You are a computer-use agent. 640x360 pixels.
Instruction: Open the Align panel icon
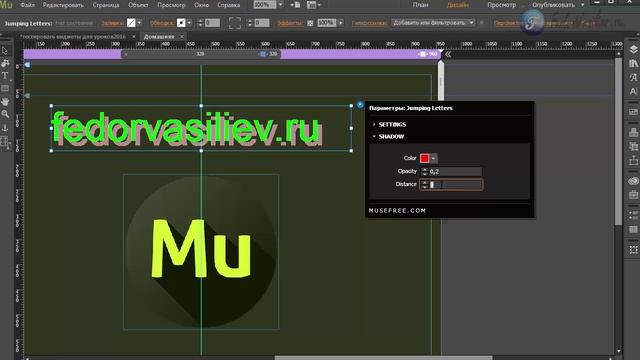[633, 132]
